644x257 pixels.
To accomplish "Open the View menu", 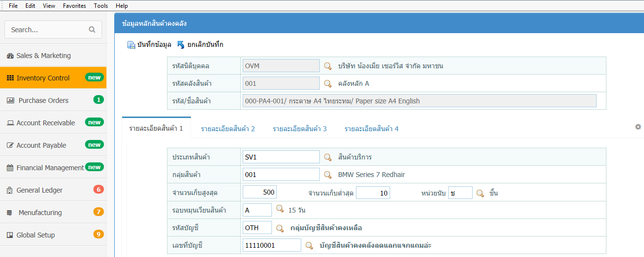I will (49, 6).
